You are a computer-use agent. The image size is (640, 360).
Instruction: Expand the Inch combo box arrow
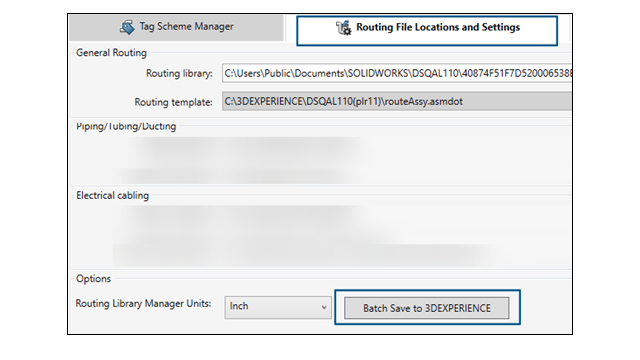pos(324,307)
